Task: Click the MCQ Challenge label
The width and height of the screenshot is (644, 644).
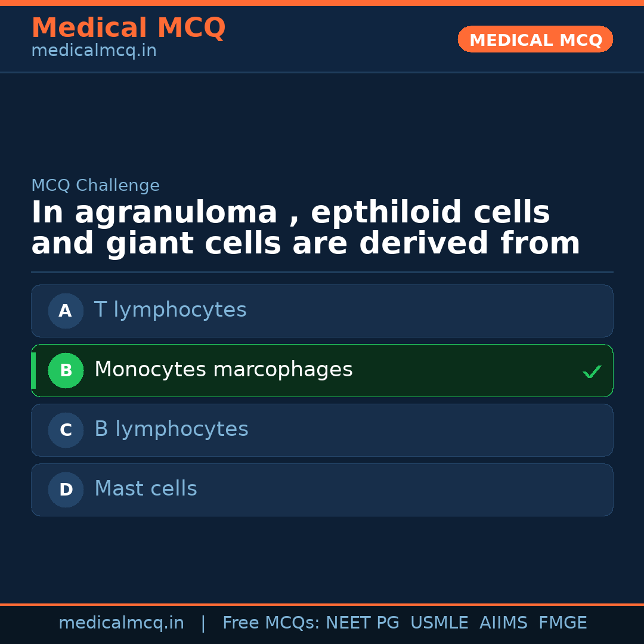Action: tap(95, 185)
